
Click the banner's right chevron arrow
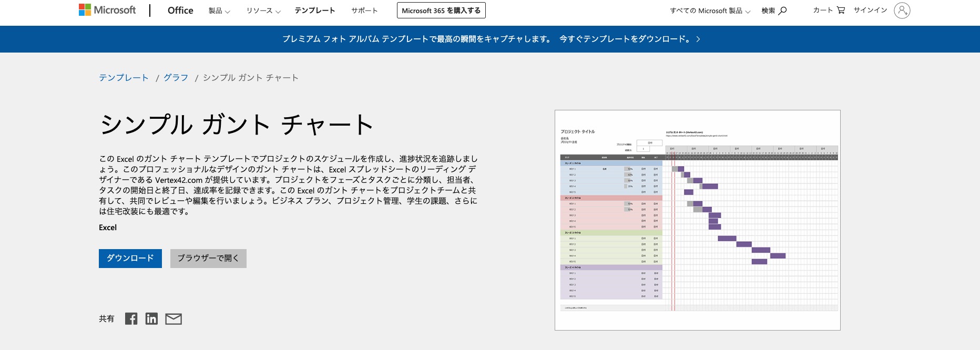[x=698, y=39]
